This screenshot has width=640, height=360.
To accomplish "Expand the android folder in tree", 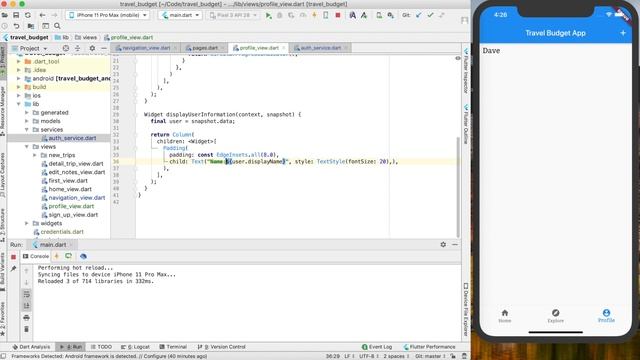I will click(18, 78).
